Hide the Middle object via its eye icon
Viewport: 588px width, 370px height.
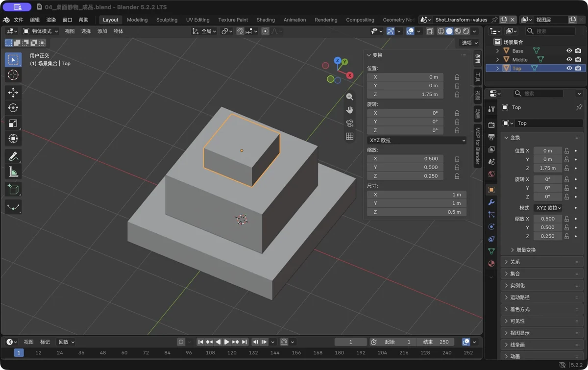(569, 60)
